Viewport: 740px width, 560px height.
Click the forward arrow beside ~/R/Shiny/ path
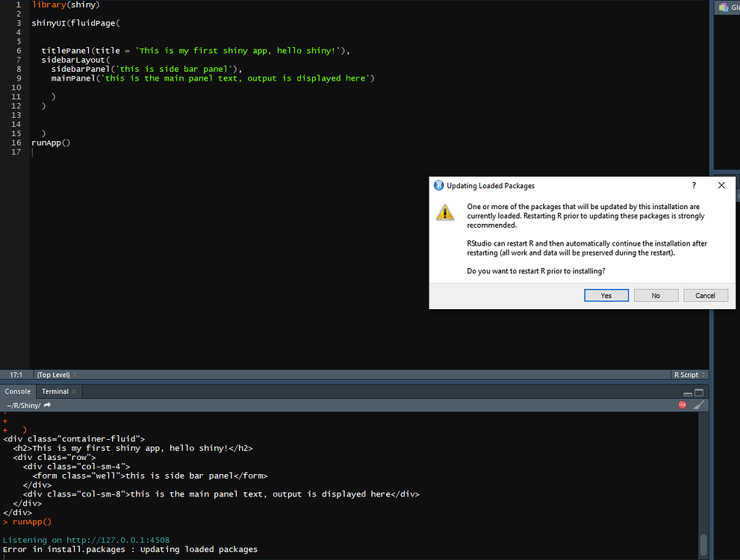coord(49,405)
